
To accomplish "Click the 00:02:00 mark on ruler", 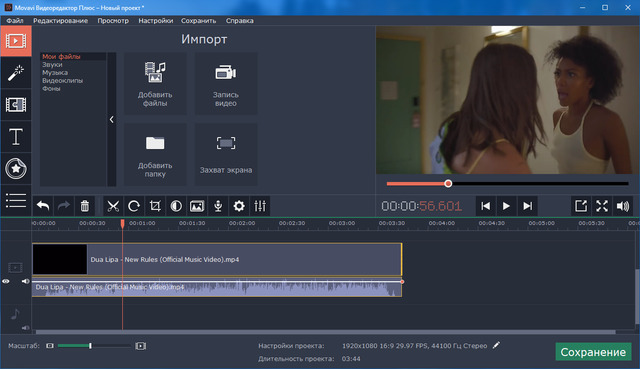I will pos(242,223).
